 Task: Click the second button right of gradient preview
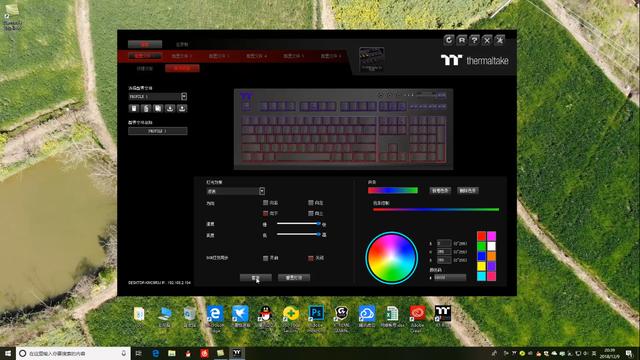point(468,190)
